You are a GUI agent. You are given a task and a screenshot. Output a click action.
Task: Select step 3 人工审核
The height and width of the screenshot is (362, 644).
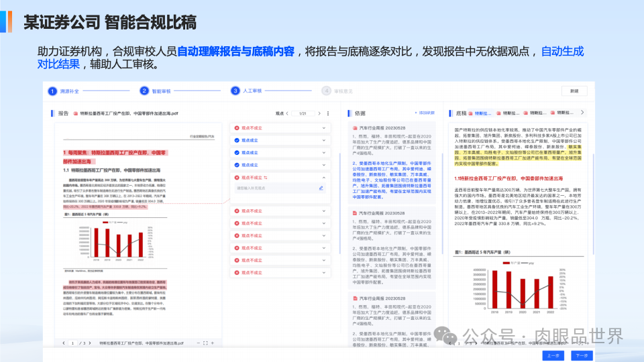coord(246,90)
